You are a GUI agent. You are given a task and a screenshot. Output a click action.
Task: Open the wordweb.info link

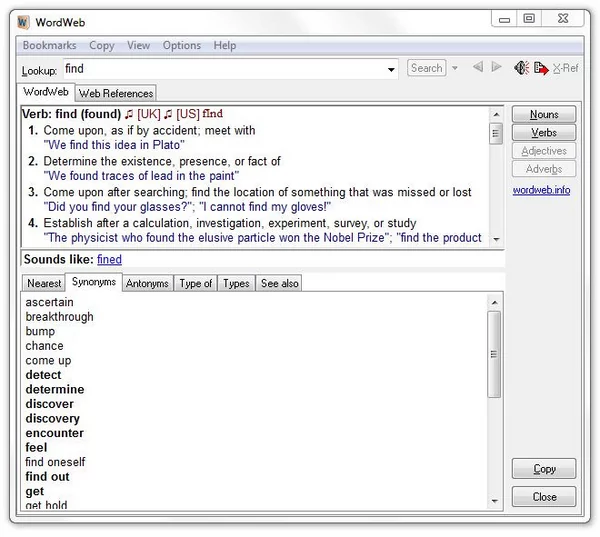(x=541, y=190)
